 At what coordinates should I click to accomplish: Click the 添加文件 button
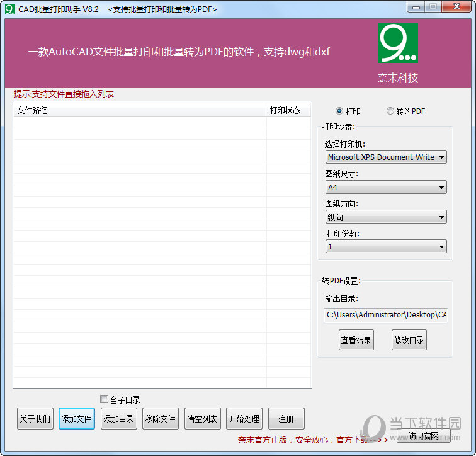tap(77, 419)
